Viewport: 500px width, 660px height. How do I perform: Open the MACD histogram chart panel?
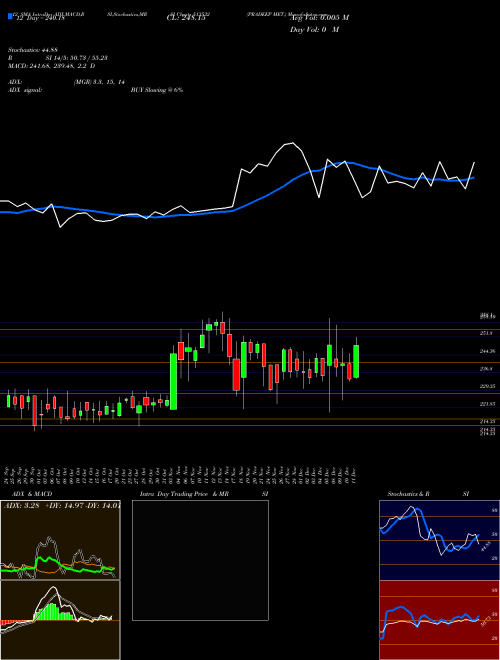tap(60, 620)
